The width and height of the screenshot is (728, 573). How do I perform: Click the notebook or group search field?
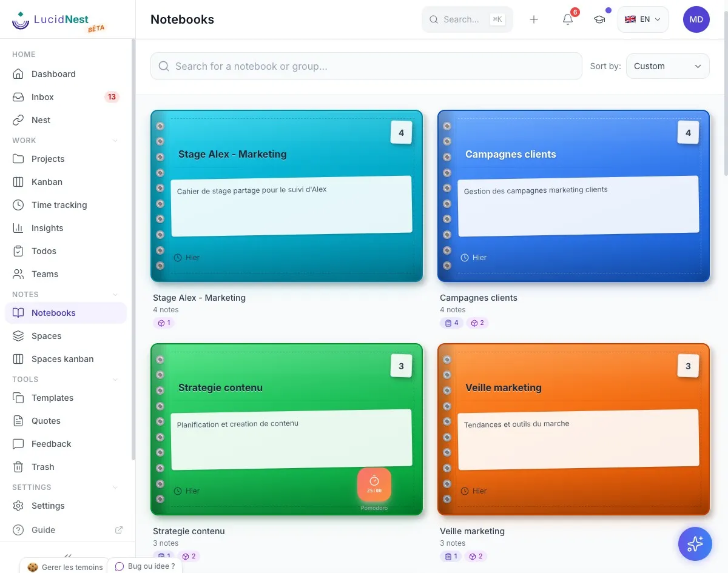(x=366, y=66)
